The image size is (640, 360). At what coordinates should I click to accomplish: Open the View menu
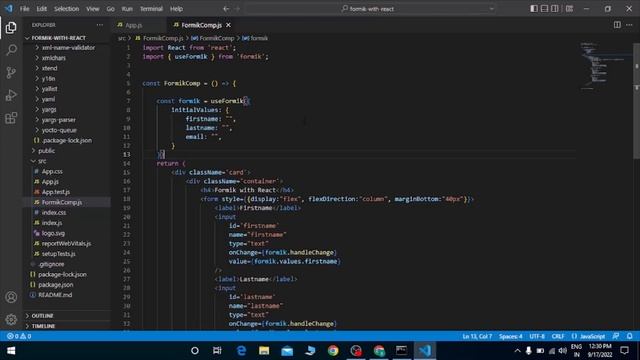(93, 9)
